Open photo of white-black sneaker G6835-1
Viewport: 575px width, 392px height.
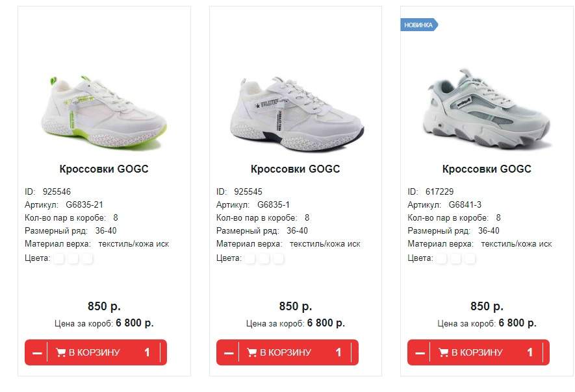(296, 114)
